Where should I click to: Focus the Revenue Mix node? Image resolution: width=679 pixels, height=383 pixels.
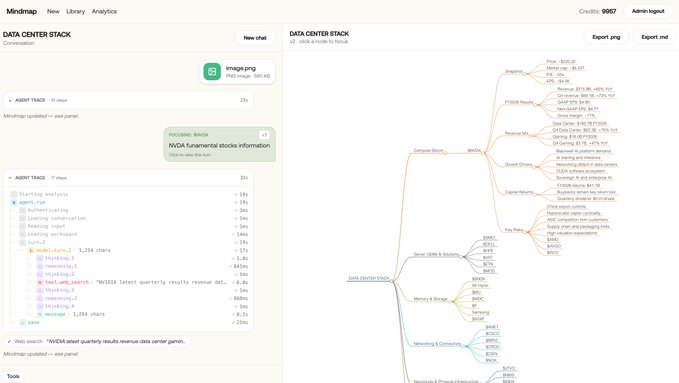pyautogui.click(x=516, y=133)
